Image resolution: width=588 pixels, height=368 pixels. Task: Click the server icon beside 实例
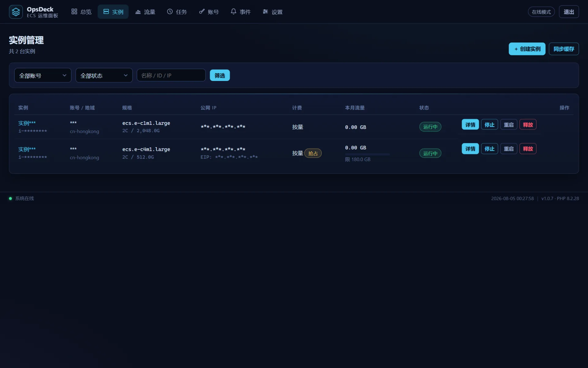(x=106, y=12)
